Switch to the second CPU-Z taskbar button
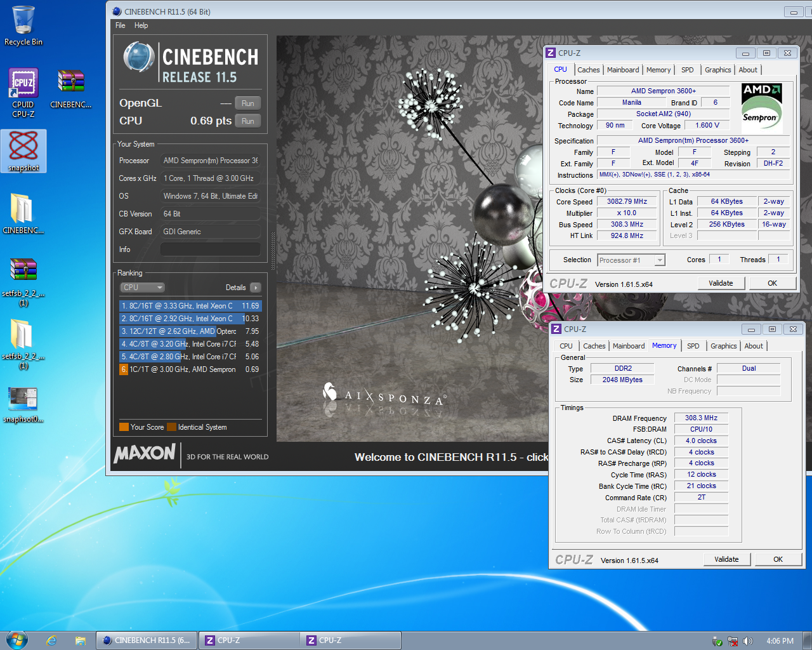Screen dimensions: 812x650 tap(351, 640)
